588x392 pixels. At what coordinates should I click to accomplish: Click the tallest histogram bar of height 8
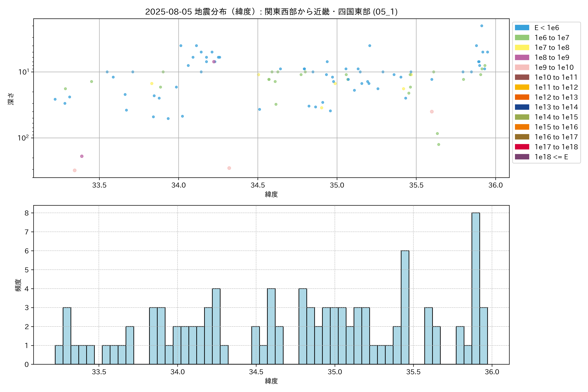(x=475, y=288)
